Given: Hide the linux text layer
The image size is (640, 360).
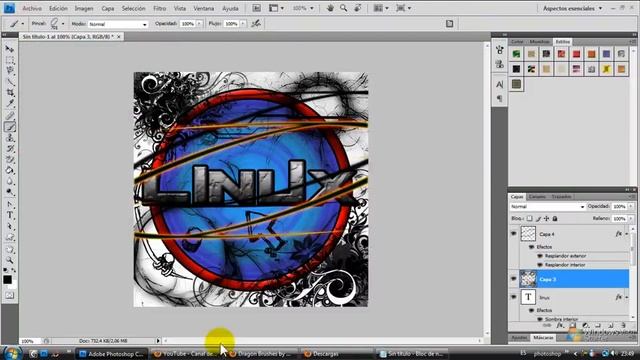Looking at the screenshot, I should tap(513, 297).
